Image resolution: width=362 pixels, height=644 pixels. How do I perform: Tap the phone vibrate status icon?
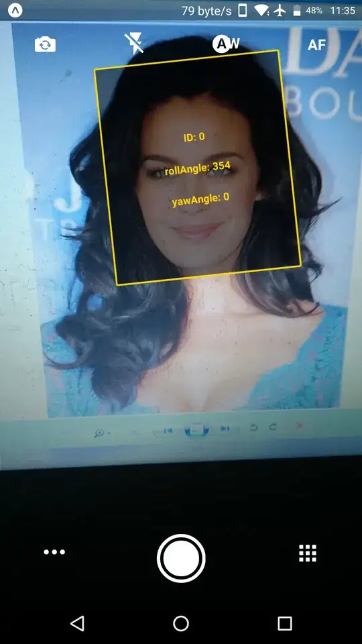(243, 11)
